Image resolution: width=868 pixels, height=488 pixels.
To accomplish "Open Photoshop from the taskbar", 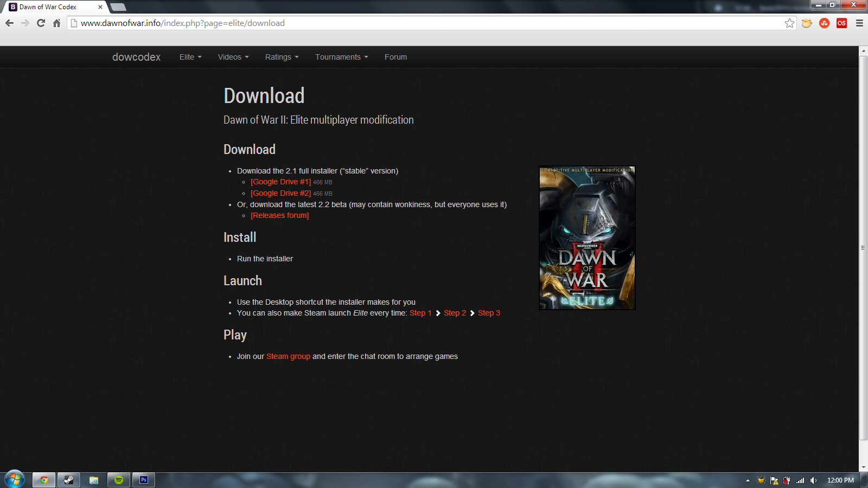I will pos(144,480).
